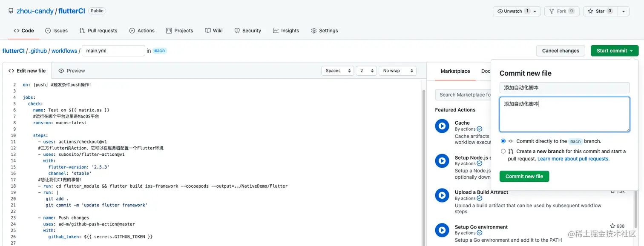
Task: Click the Setup Go environment icon
Action: pyautogui.click(x=442, y=230)
